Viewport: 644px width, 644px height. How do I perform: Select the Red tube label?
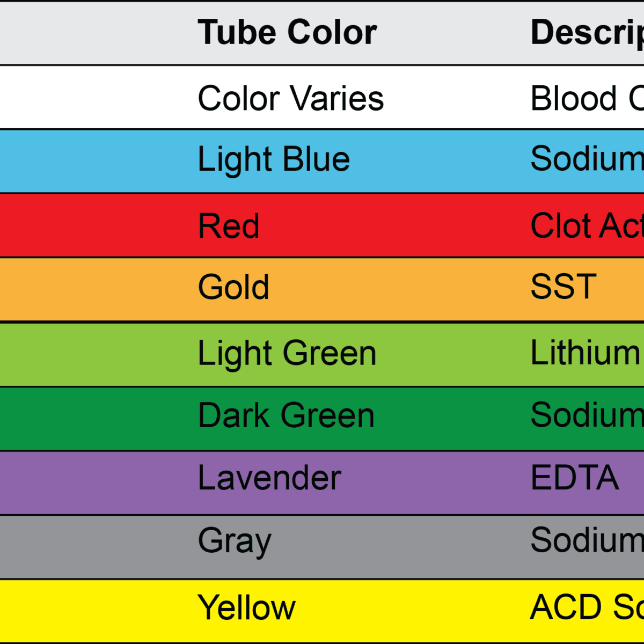pos(229,226)
